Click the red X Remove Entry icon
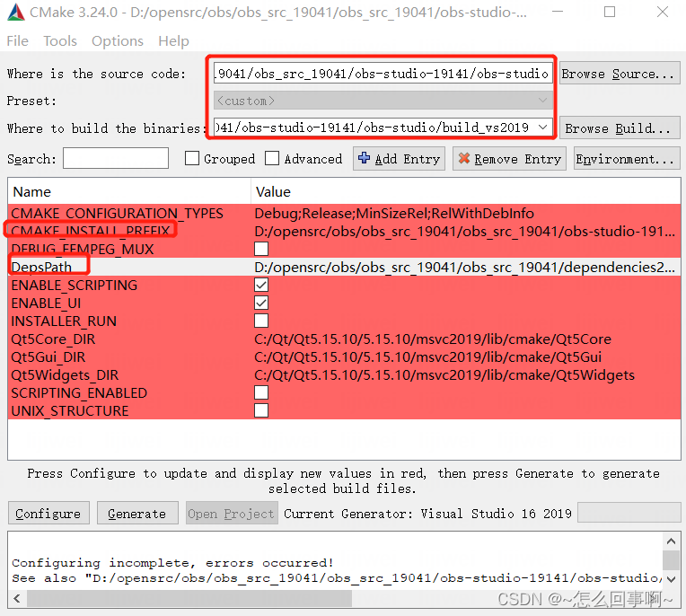 (x=463, y=158)
